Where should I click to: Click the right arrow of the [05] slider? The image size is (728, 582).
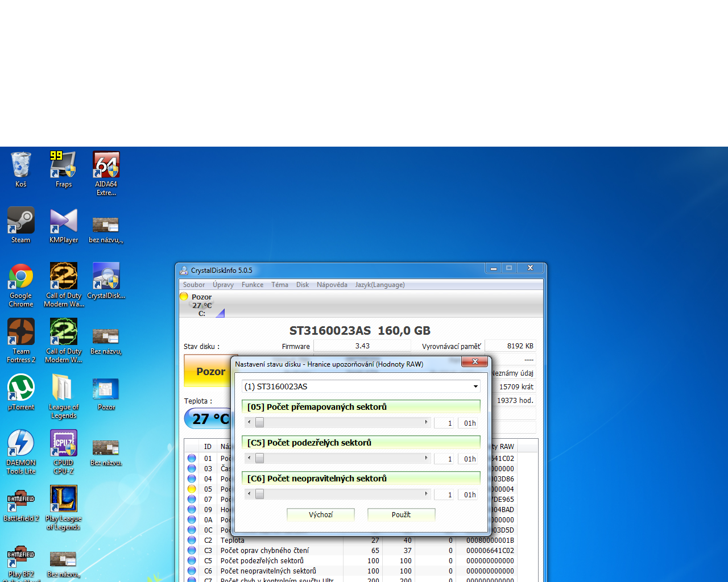coord(426,422)
